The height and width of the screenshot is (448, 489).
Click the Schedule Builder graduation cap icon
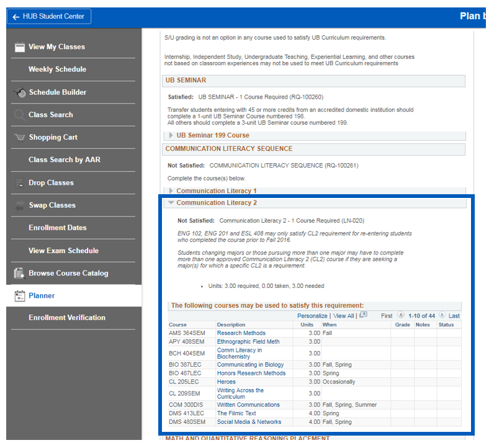(19, 92)
